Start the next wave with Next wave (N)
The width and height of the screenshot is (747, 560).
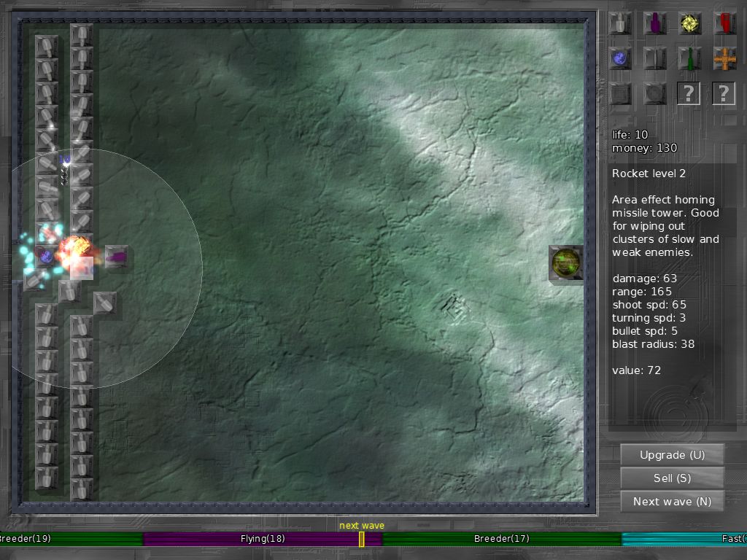tap(672, 502)
